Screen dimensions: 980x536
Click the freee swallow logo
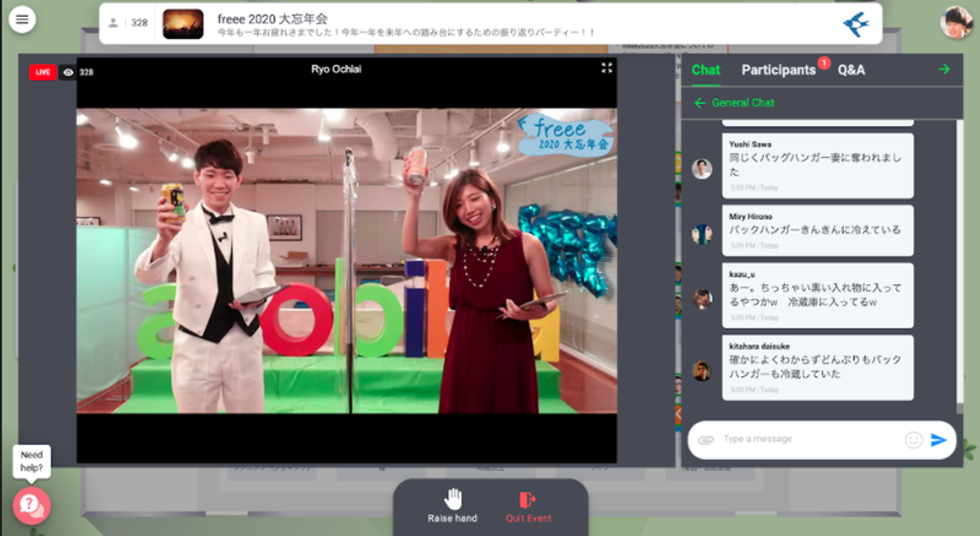tap(855, 25)
